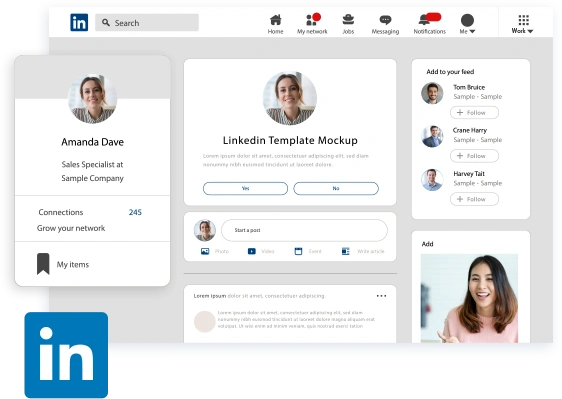Open the My items label
Viewport: 562px width, 399px height.
pos(73,265)
